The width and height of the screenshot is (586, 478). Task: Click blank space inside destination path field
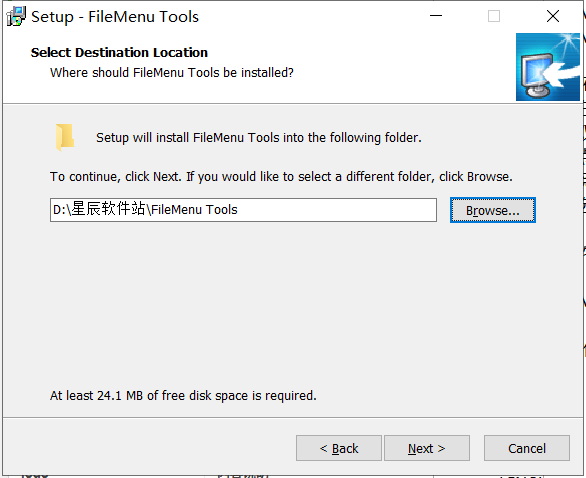(x=336, y=210)
